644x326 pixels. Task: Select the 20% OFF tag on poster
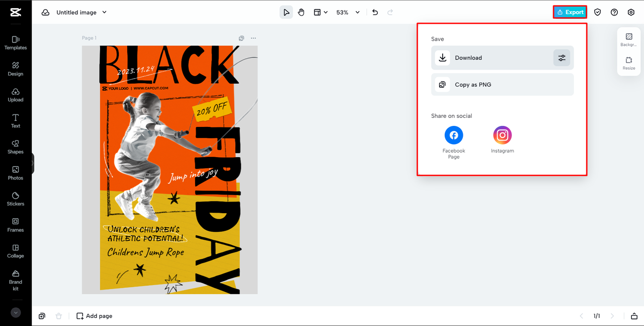click(212, 110)
